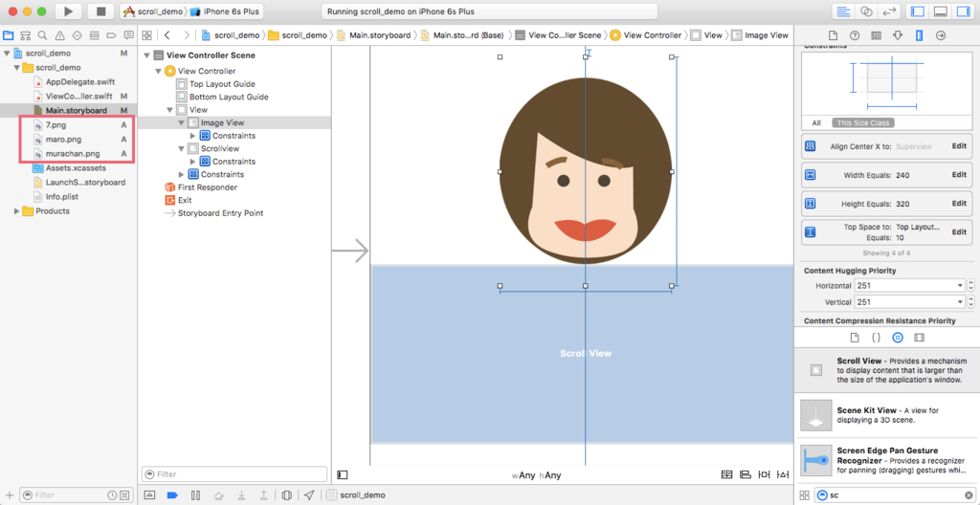Image resolution: width=980 pixels, height=505 pixels.
Task: Edit the Height Equals 320 constraint
Action: point(959,204)
